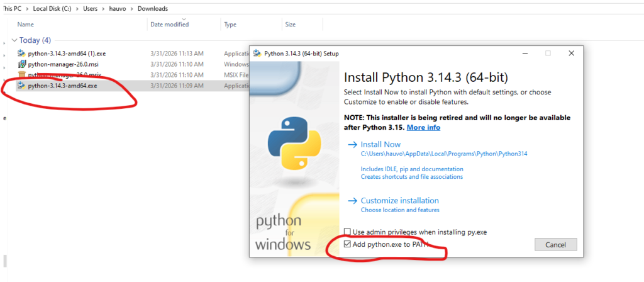Close the Python Setup window
This screenshot has width=644, height=282.
click(x=571, y=54)
